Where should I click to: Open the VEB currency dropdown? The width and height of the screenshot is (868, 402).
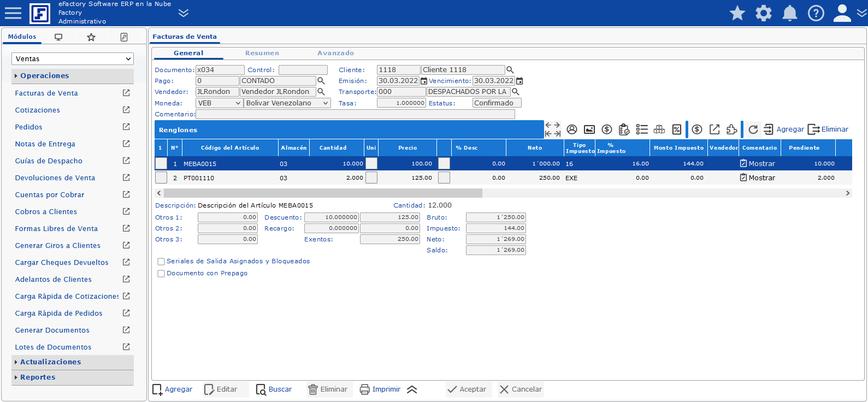(x=220, y=103)
